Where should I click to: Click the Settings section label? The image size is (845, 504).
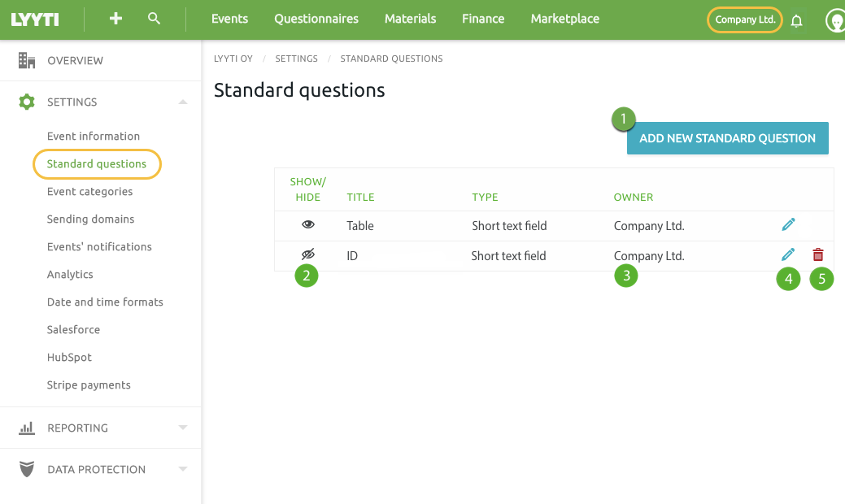(72, 102)
